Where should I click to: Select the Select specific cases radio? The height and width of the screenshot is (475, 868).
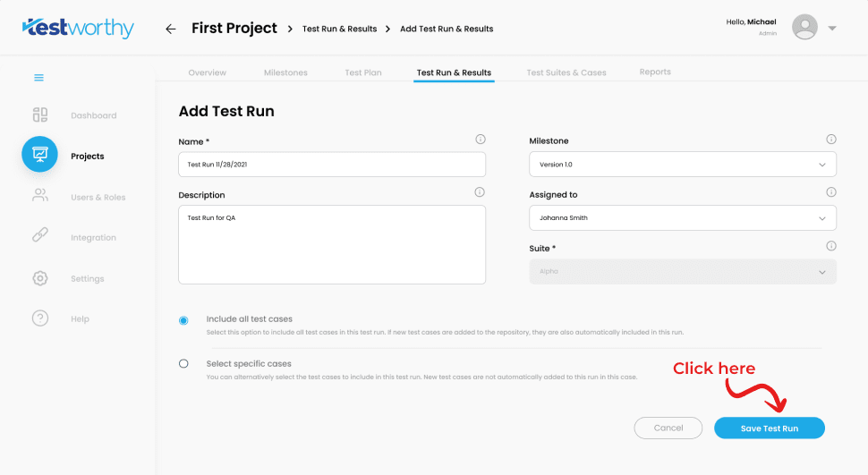tap(183, 364)
